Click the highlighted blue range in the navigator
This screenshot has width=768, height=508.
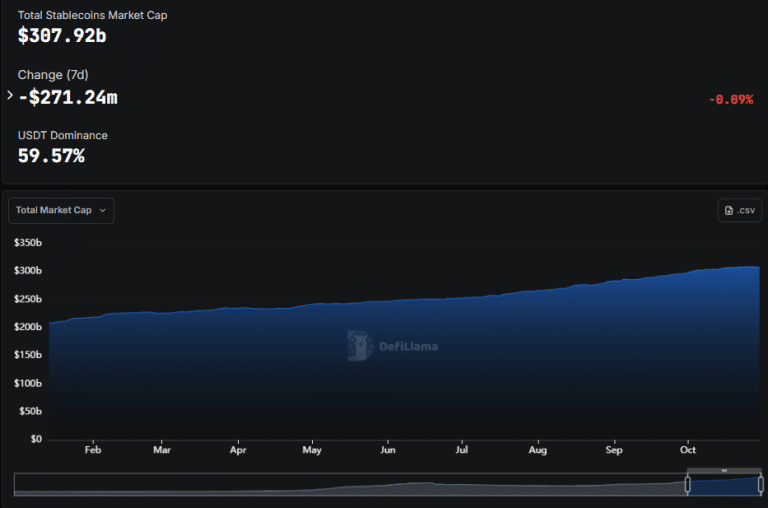[724, 485]
